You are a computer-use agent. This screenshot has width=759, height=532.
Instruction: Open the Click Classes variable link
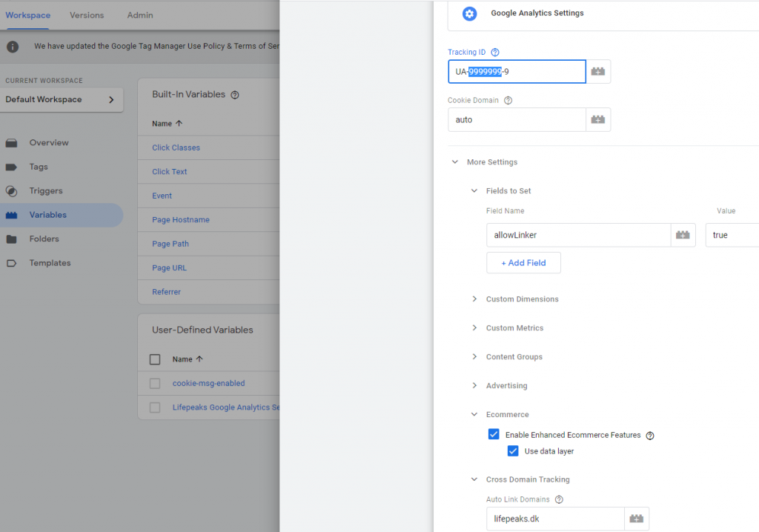click(176, 147)
